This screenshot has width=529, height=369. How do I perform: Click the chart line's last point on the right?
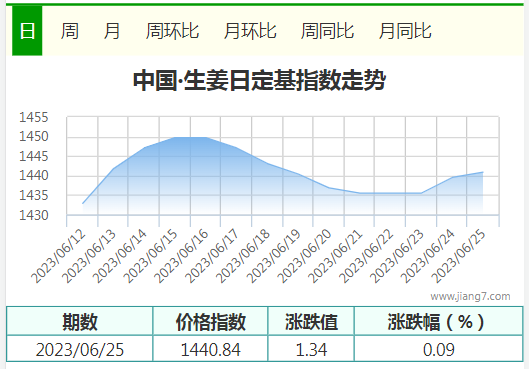point(483,172)
